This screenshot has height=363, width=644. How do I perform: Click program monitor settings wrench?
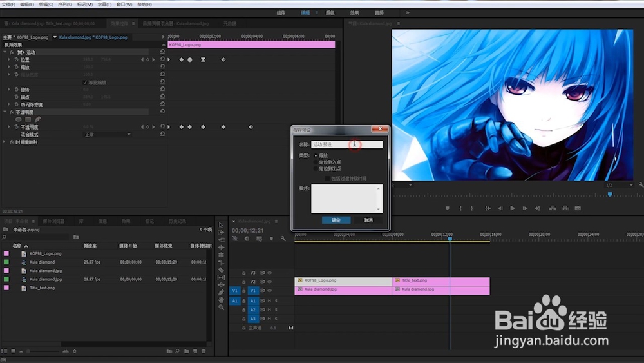tap(641, 185)
